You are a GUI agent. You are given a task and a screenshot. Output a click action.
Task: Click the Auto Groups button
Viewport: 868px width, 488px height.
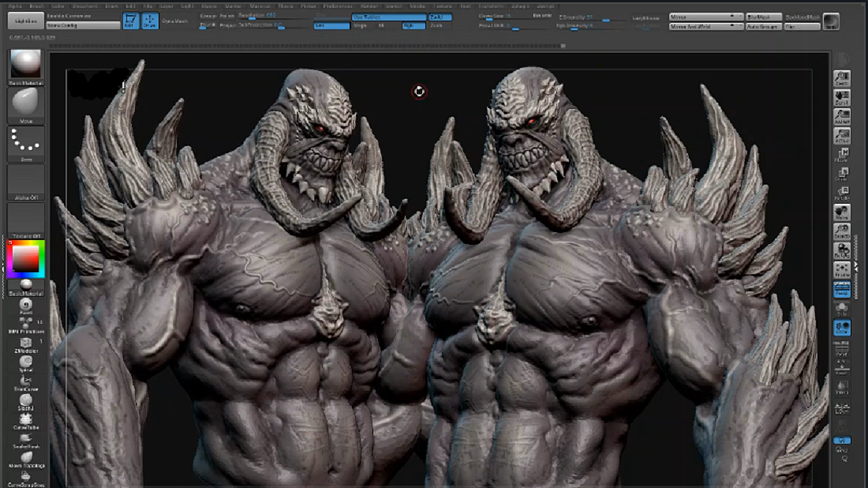(x=763, y=26)
